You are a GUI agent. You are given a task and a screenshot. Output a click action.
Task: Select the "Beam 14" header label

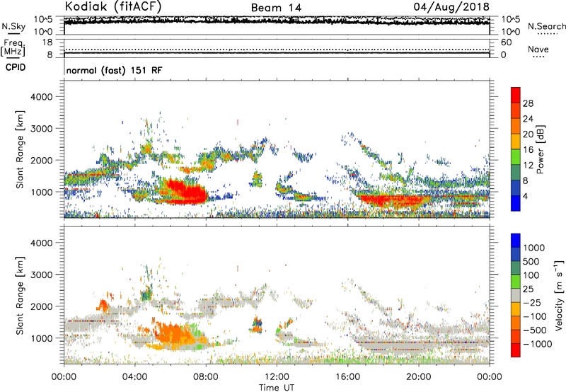(x=276, y=8)
